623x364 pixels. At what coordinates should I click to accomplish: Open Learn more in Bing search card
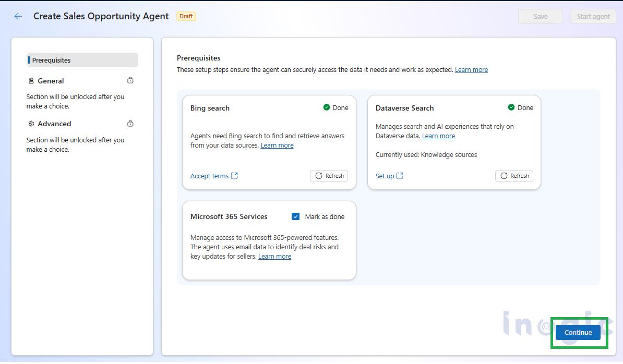click(277, 145)
